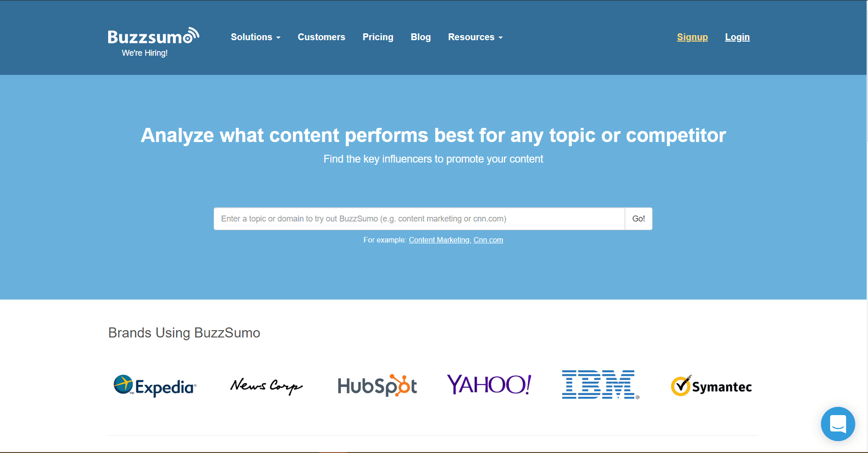Click 'Find the key influencers' subtitle text
The width and height of the screenshot is (868, 453).
(x=433, y=159)
